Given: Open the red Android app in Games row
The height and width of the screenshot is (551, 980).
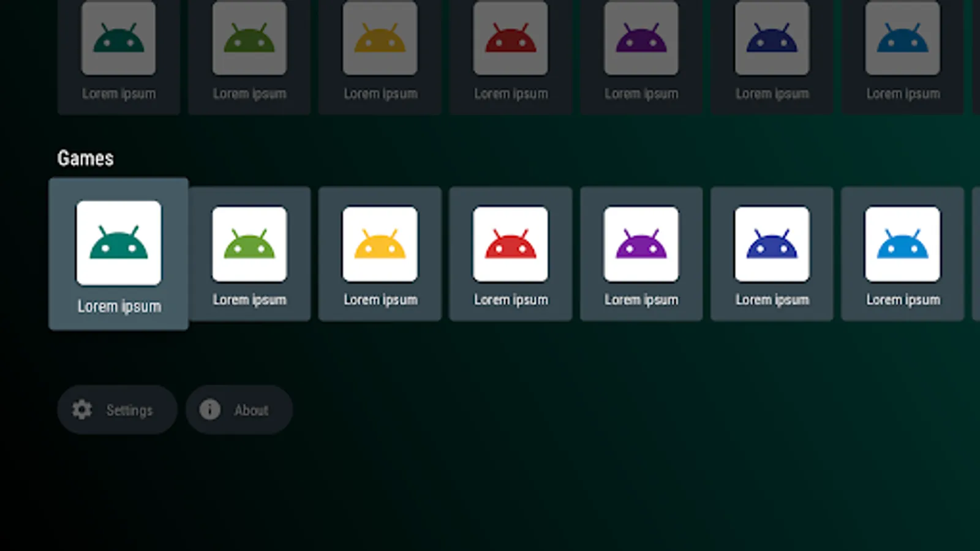Looking at the screenshot, I should pyautogui.click(x=511, y=253).
